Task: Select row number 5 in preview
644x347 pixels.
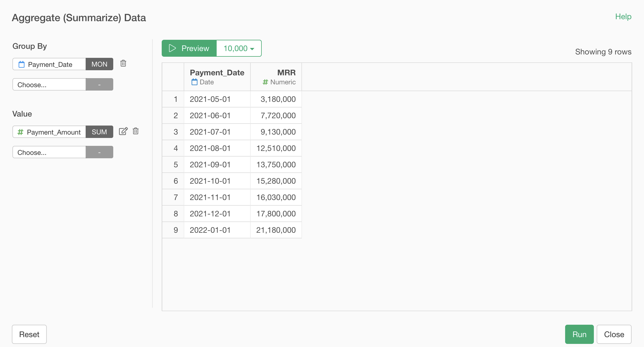Action: click(x=176, y=164)
